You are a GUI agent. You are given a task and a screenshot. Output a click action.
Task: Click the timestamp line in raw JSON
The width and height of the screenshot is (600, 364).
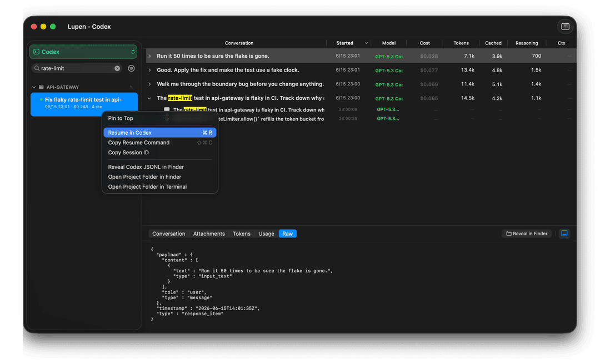[208, 308]
